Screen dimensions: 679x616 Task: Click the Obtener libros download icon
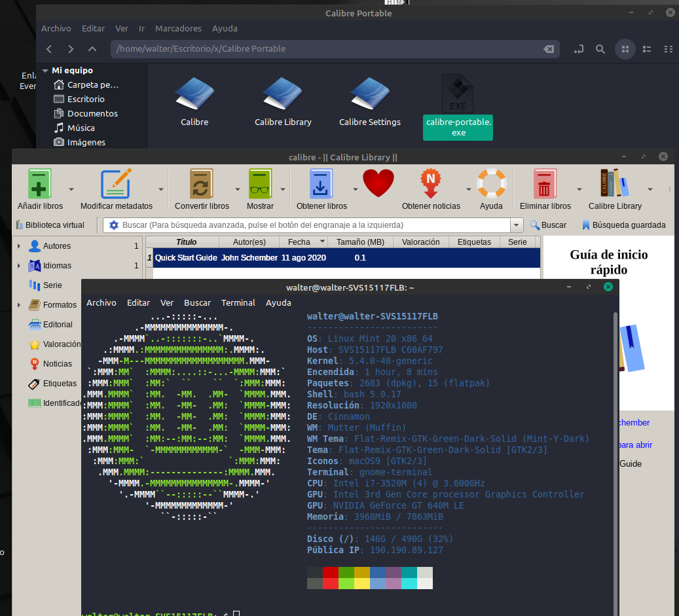click(321, 184)
